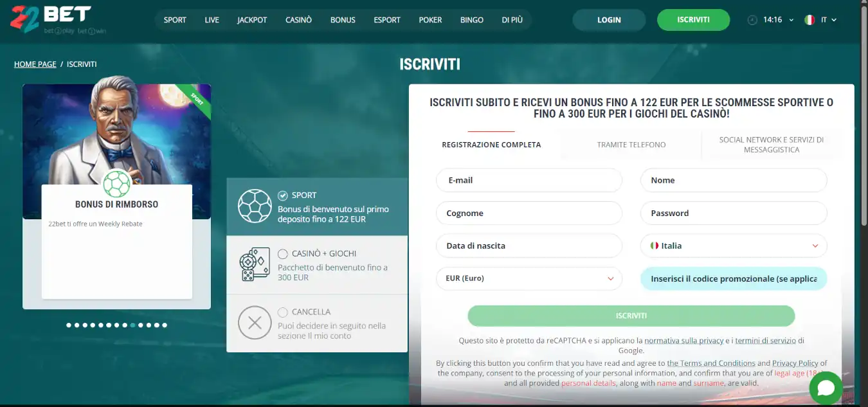This screenshot has height=407, width=868.
Task: Open the Italia country dropdown
Action: tap(734, 246)
